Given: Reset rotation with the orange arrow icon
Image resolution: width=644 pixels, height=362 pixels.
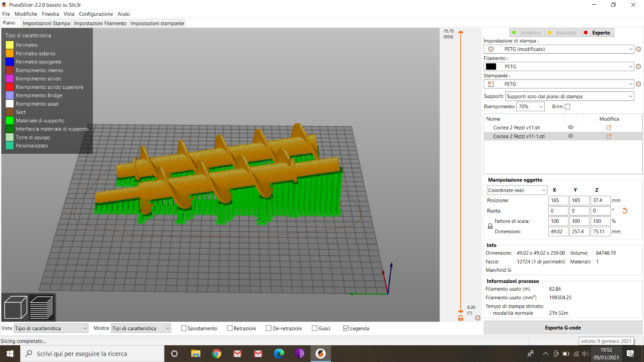Looking at the screenshot, I should coord(625,211).
